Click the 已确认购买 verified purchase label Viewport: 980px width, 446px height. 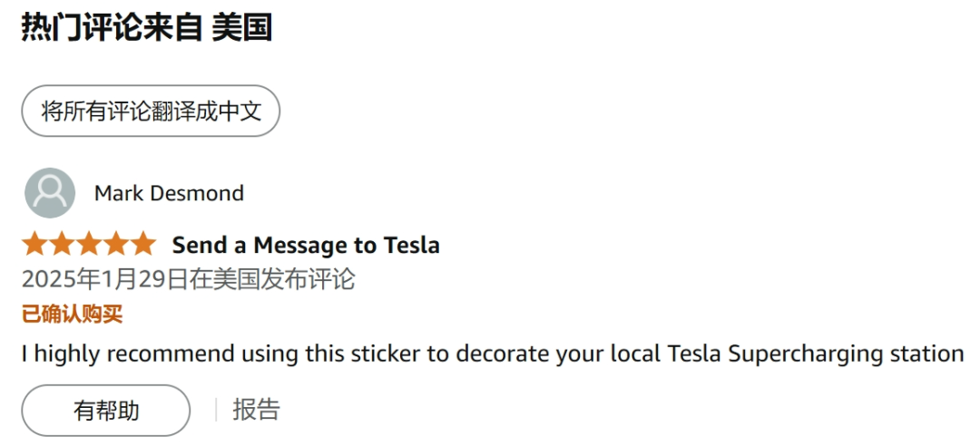tap(72, 315)
